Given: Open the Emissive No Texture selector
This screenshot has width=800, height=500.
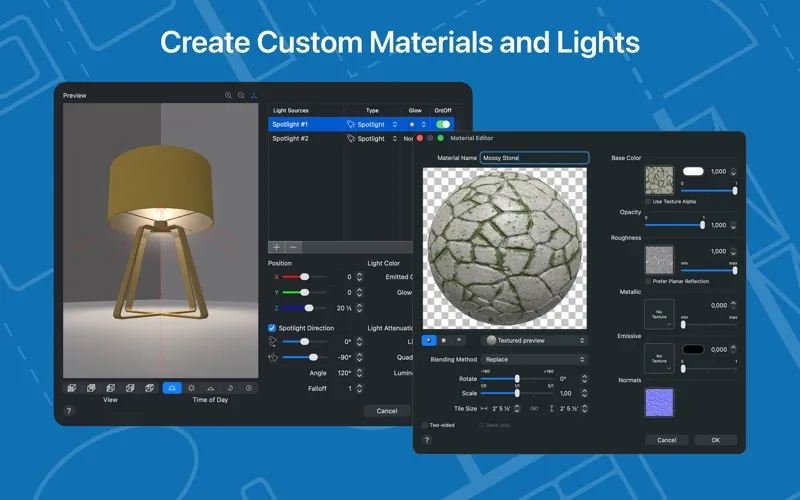Looking at the screenshot, I should 659,358.
